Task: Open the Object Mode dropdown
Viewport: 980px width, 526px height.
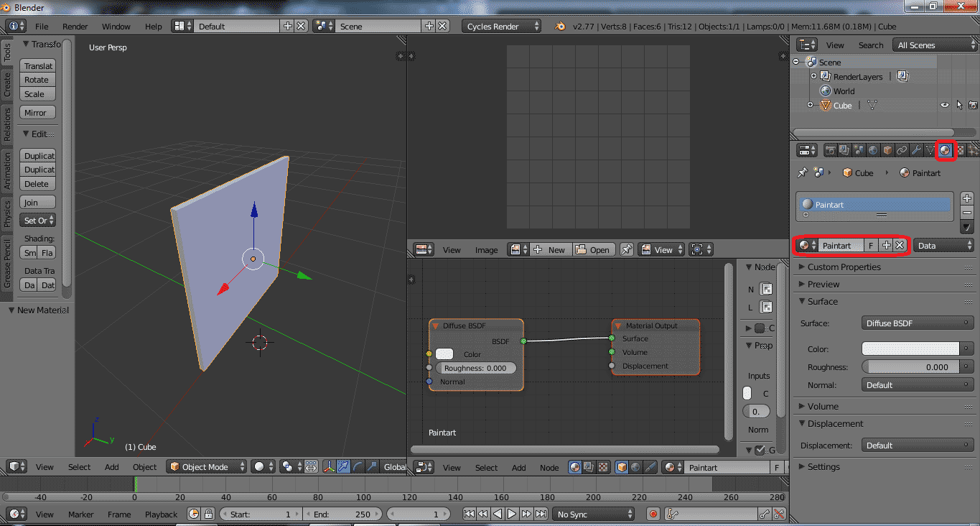Action: 206,466
